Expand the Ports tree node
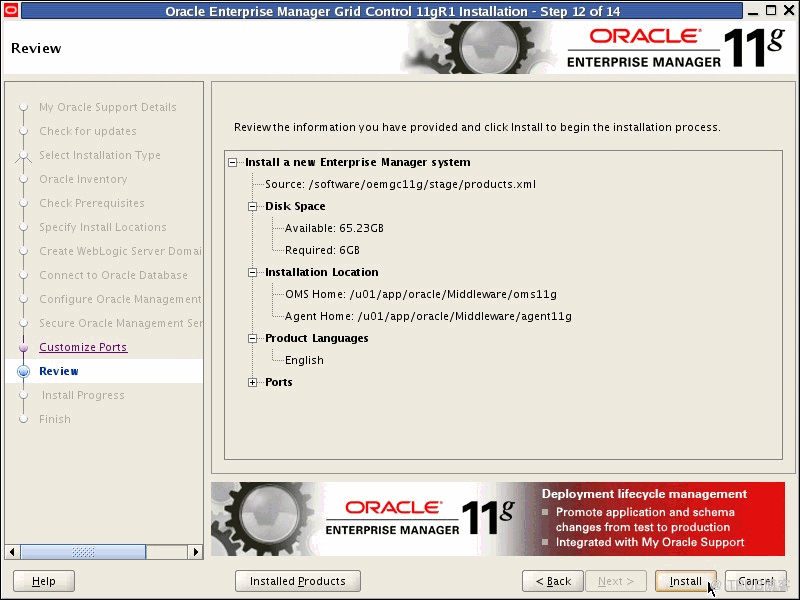The image size is (800, 600). 253,382
